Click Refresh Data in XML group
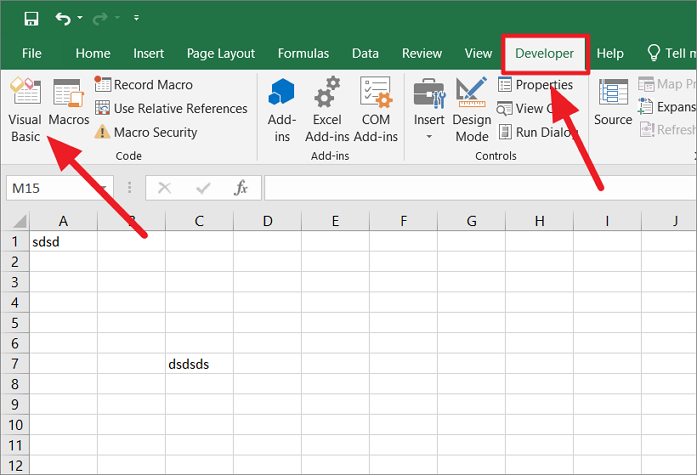 [667, 130]
